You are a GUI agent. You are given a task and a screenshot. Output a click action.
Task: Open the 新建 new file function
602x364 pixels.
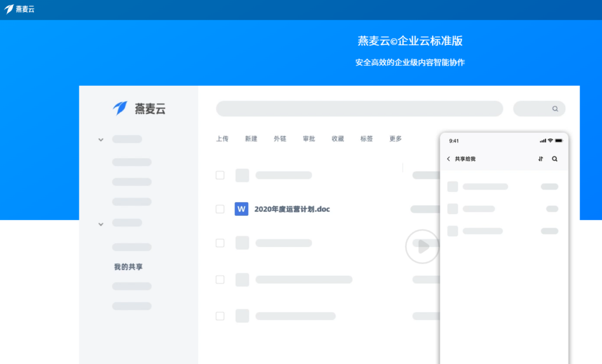(x=251, y=139)
